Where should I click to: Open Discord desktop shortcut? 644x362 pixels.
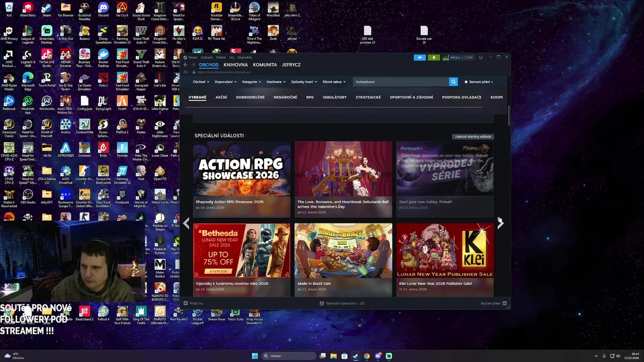[x=103, y=10]
